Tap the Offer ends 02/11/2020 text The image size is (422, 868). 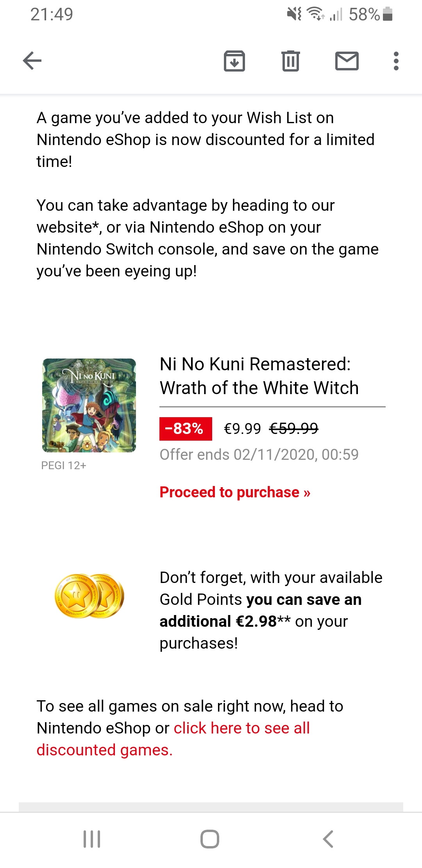click(259, 455)
